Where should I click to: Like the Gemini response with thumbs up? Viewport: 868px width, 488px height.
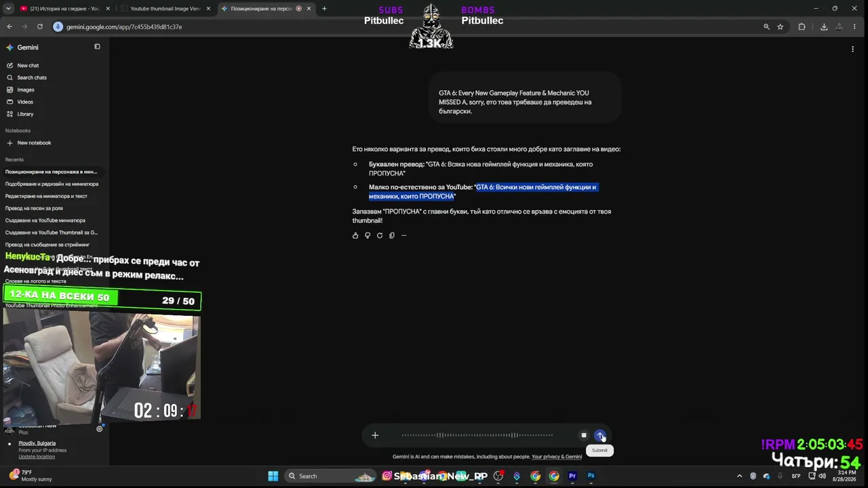355,235
